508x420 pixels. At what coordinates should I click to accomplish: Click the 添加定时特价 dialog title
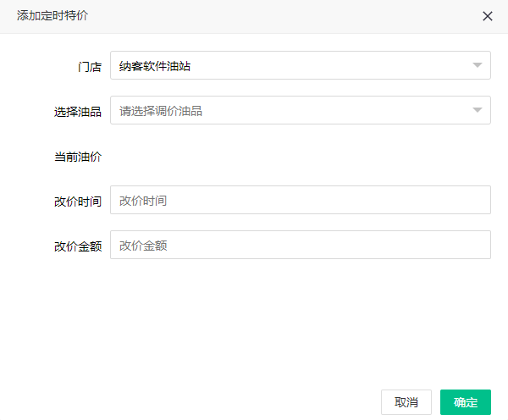(52, 16)
